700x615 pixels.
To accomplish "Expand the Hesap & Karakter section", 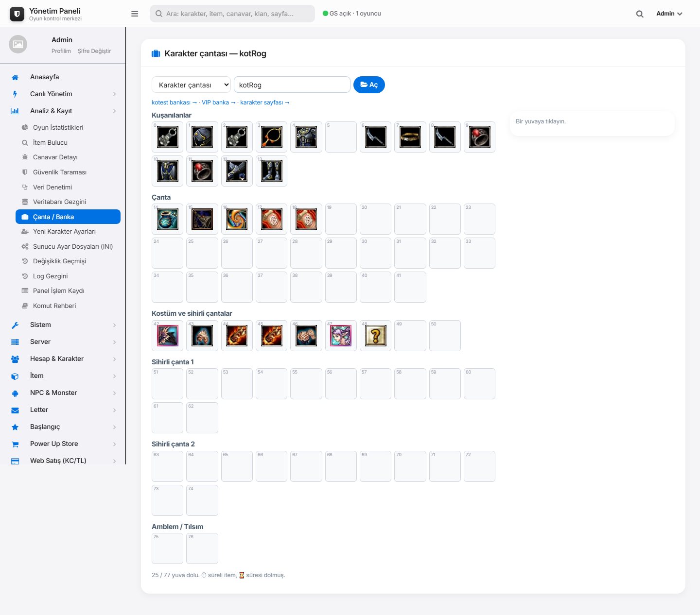I will (63, 359).
